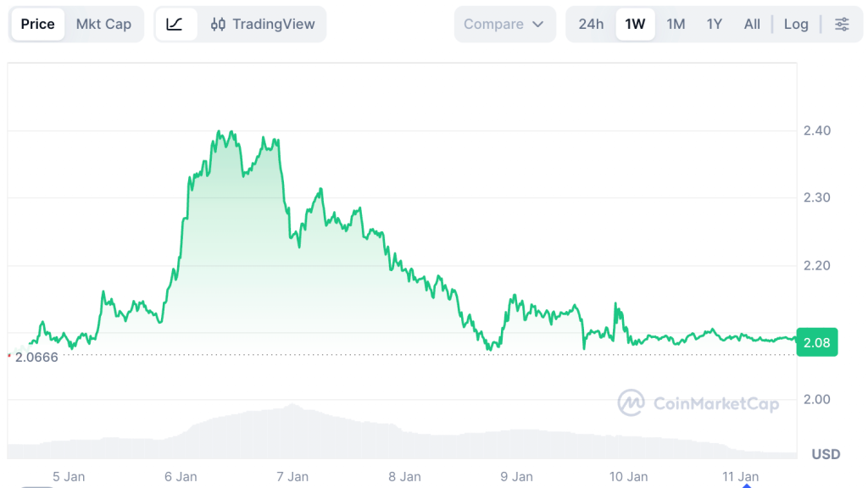Click the 2.00 price axis label
The height and width of the screenshot is (488, 868).
pyautogui.click(x=816, y=399)
